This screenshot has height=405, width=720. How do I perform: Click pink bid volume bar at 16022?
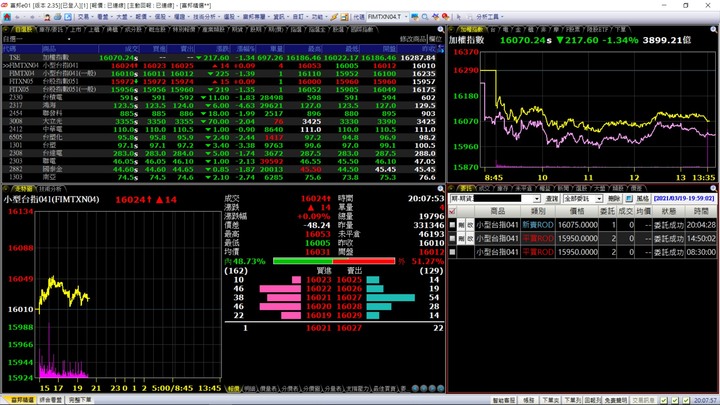(x=280, y=288)
